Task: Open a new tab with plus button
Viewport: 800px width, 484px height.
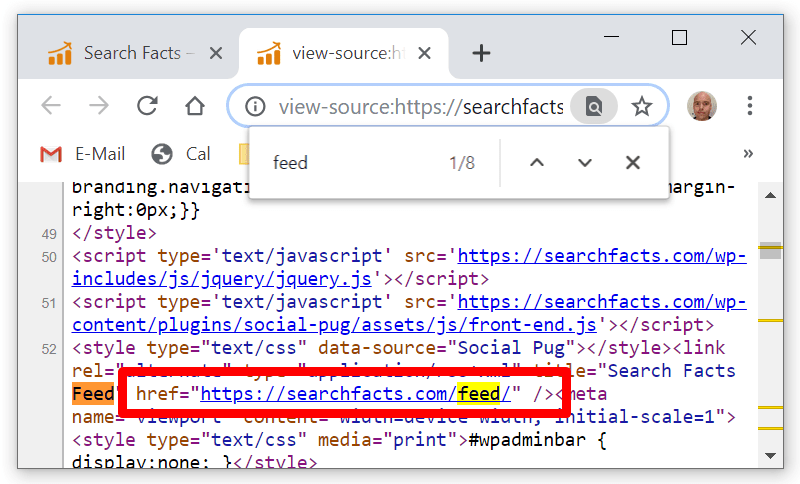Action: click(481, 53)
